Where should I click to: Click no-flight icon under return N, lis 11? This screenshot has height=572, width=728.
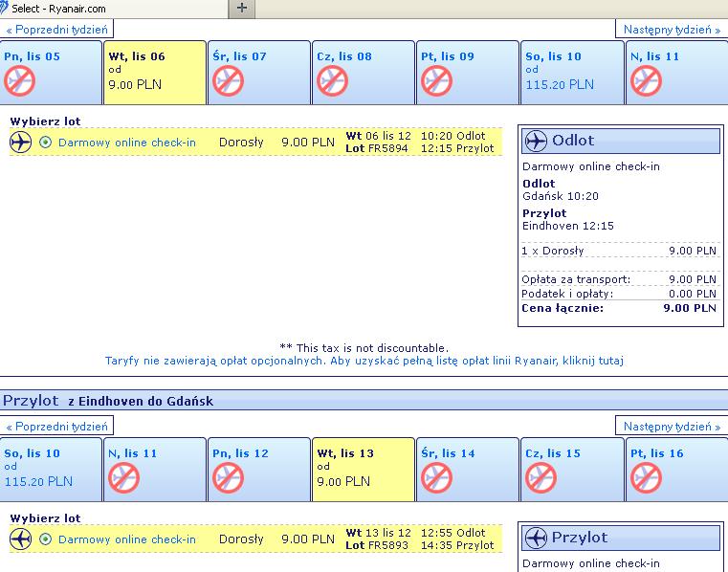[124, 477]
